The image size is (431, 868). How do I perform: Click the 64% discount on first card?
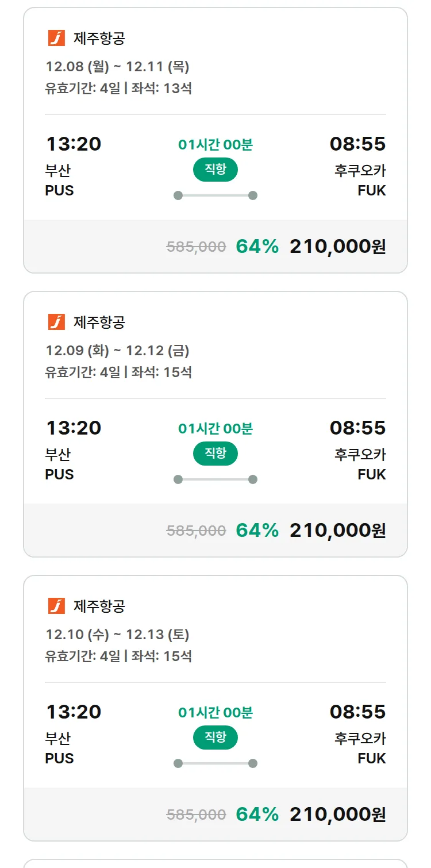coord(257,247)
